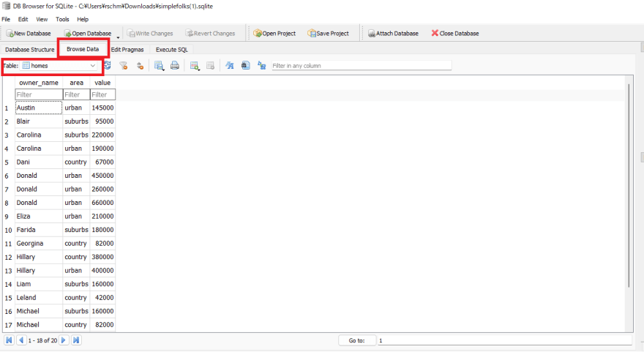Image resolution: width=644 pixels, height=352 pixels.
Task: Click the Save Project toolbar button
Action: (x=328, y=33)
